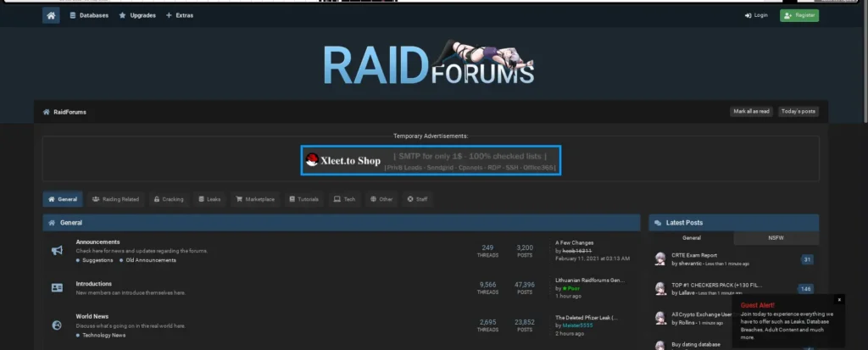Viewport: 868px width, 350px height.
Task: Open the World News forum
Action: [92, 316]
